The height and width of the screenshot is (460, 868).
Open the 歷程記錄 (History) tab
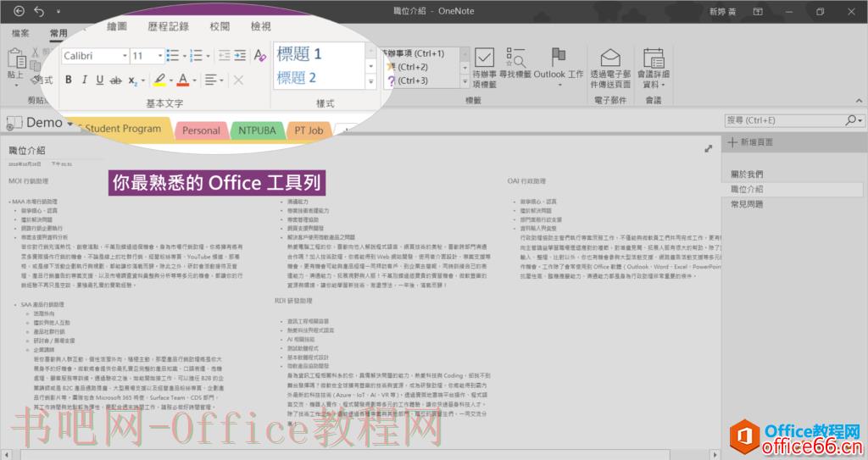coord(169,26)
